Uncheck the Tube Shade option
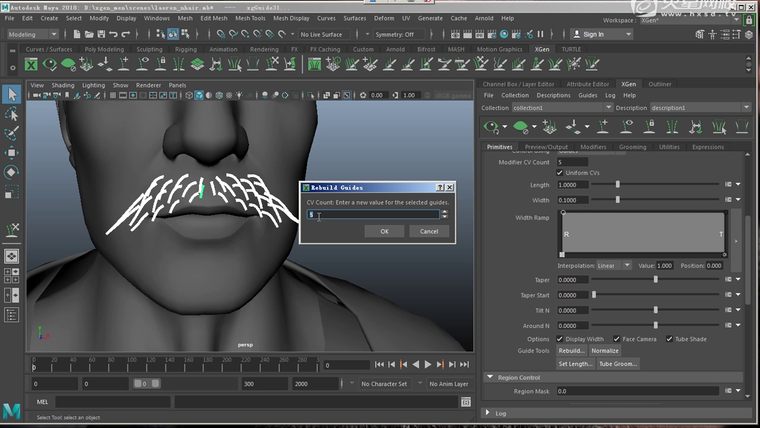760x428 pixels. click(669, 338)
